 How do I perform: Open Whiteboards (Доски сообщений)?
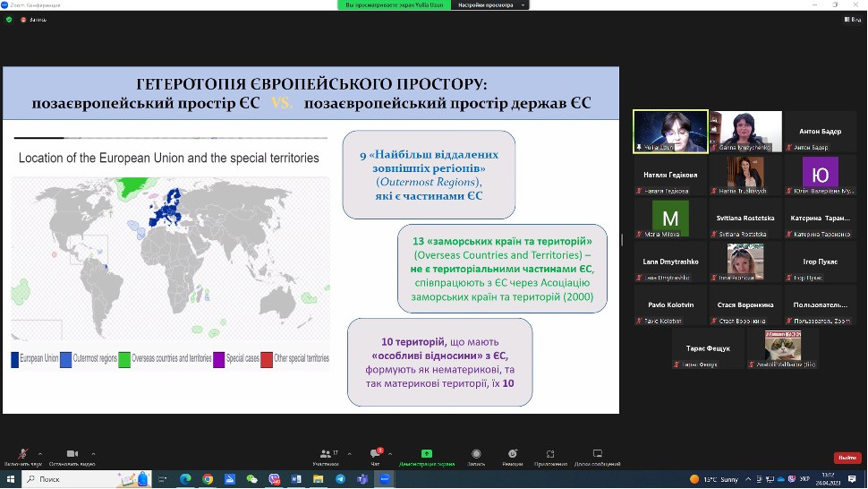point(597,457)
